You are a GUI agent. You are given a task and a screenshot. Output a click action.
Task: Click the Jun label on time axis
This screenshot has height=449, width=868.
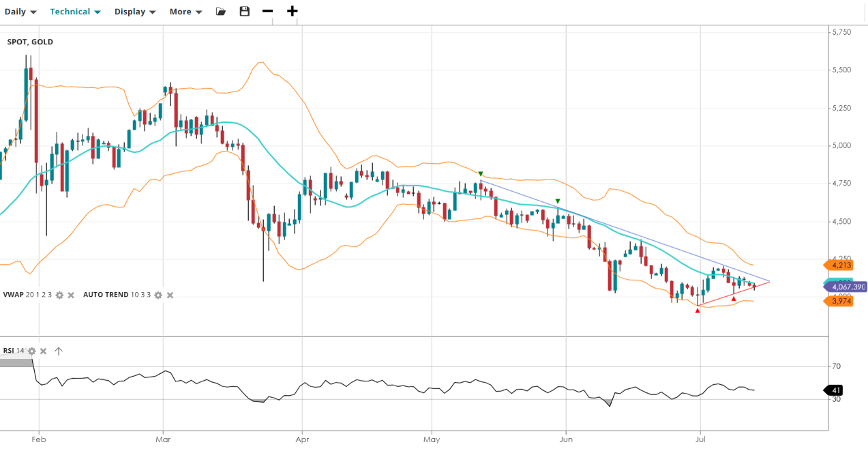point(565,441)
